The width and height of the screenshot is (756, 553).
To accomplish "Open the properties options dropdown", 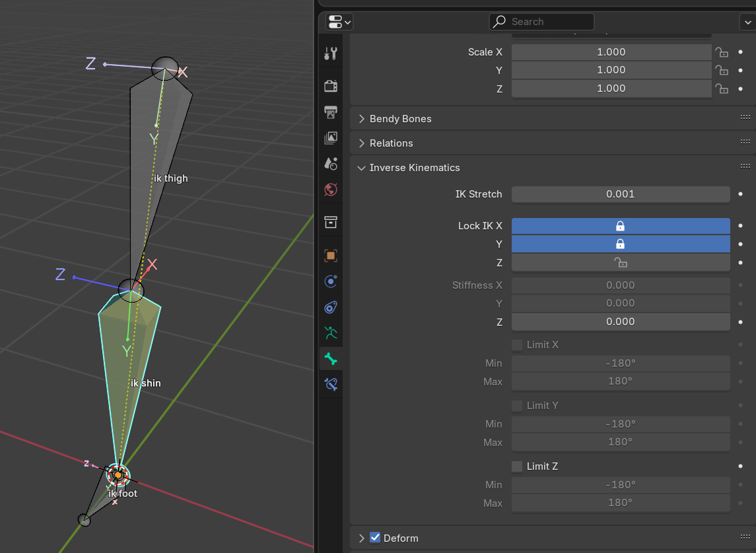I will pyautogui.click(x=747, y=22).
